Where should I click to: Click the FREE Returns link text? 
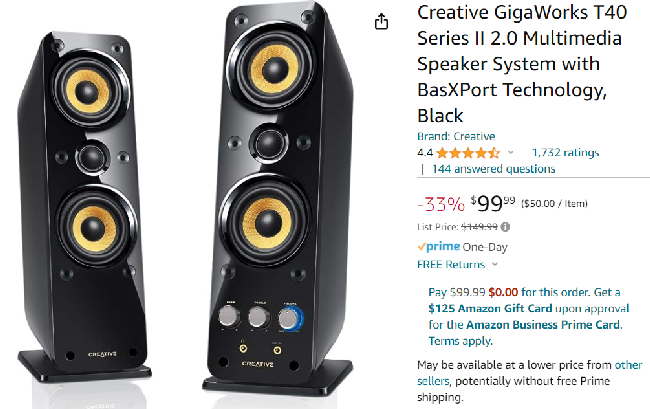click(x=451, y=265)
